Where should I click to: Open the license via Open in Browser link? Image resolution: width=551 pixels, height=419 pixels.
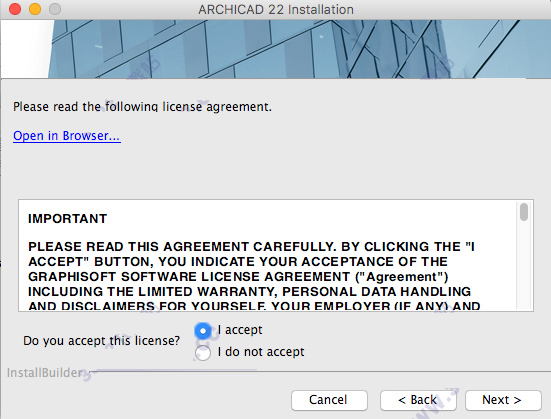[x=67, y=136]
